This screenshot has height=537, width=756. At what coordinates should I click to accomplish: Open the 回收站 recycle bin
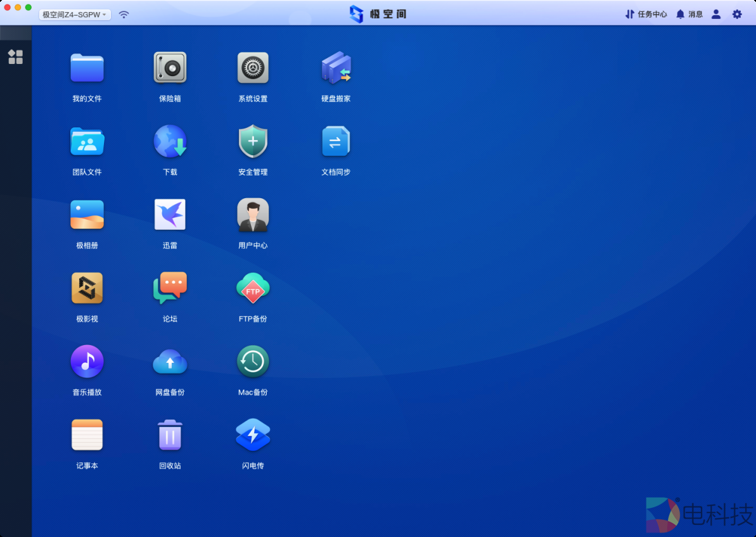[170, 435]
